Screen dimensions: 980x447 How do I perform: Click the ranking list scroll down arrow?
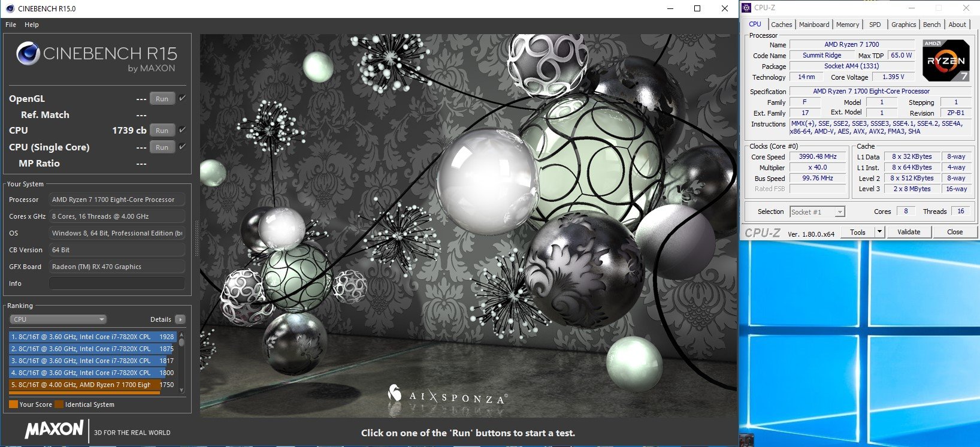click(182, 390)
